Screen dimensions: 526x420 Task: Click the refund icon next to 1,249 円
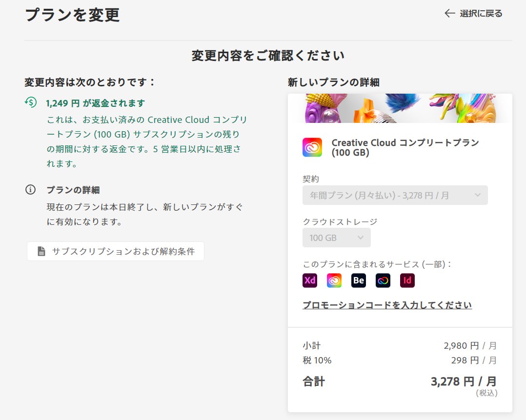point(31,102)
